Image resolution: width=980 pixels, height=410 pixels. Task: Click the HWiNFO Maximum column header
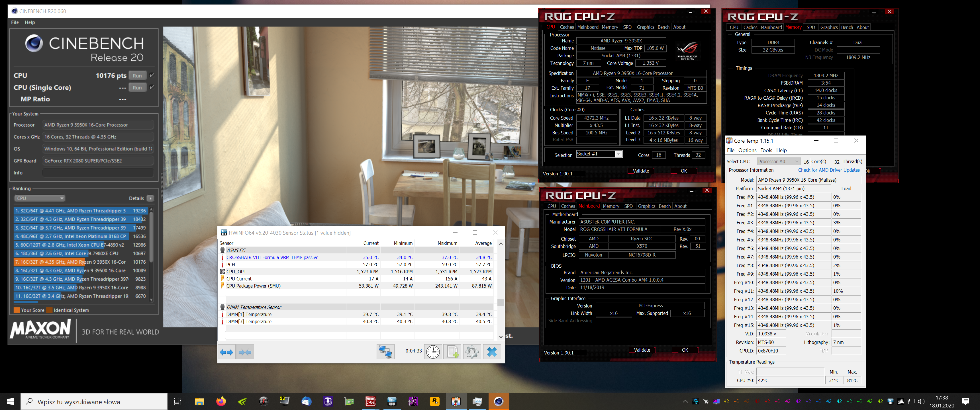(x=437, y=243)
